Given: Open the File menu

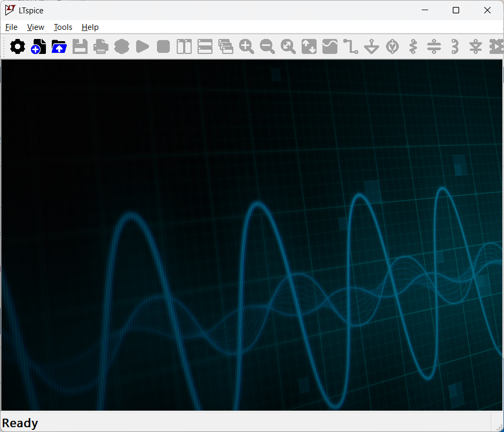Looking at the screenshot, I should (x=11, y=27).
